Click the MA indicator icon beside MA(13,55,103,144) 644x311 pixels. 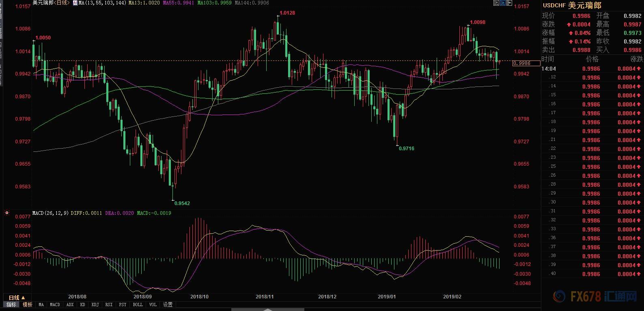pos(75,3)
